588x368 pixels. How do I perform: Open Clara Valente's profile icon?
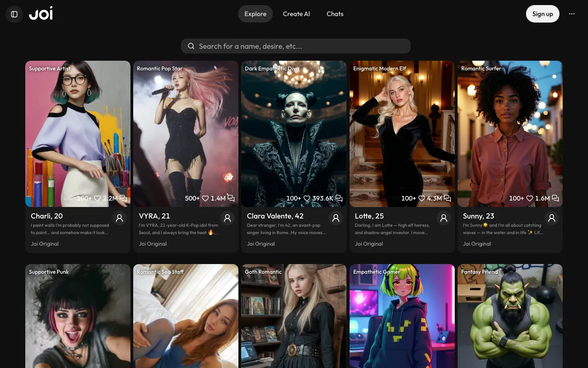point(336,218)
